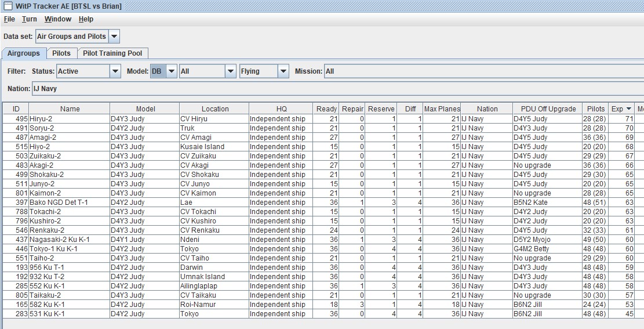Expand the Flying filter dropdown
The height and width of the screenshot is (329, 644).
[283, 71]
